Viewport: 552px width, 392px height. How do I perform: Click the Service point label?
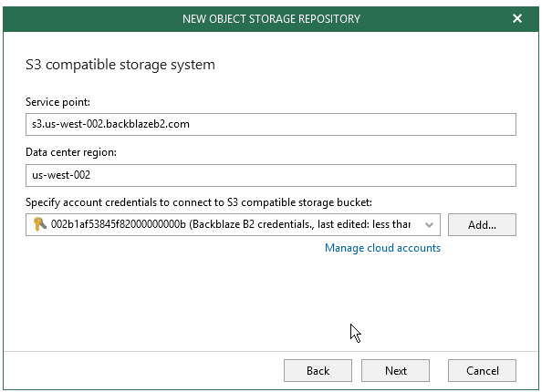pyautogui.click(x=57, y=102)
